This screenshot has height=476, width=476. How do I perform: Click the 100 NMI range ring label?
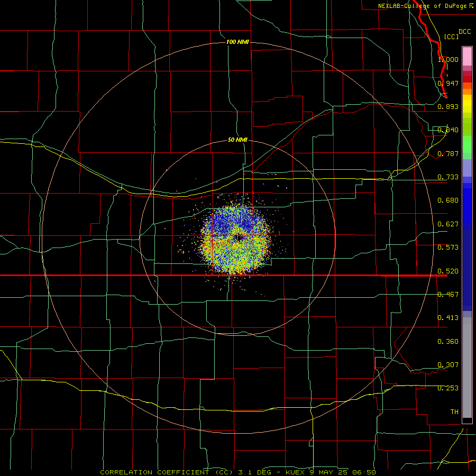click(x=237, y=42)
